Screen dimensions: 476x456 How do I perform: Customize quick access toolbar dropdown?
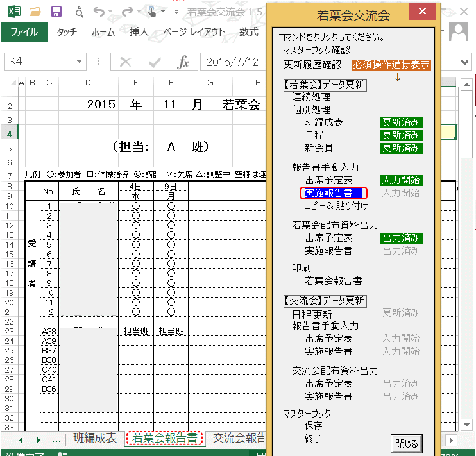tap(176, 12)
